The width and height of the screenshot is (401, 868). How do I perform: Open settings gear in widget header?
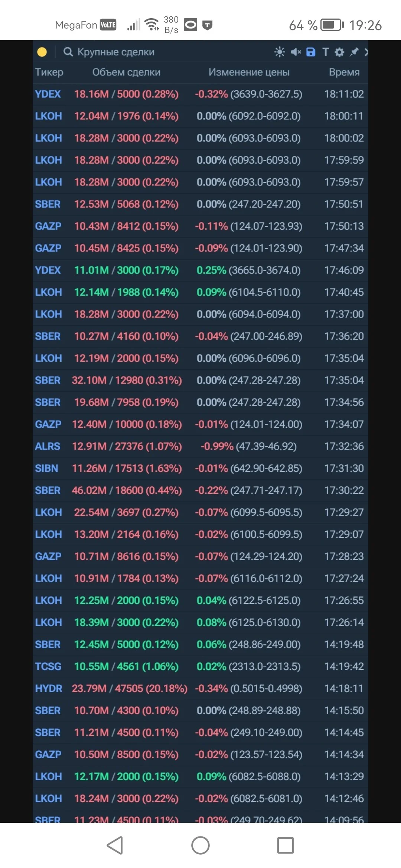[x=339, y=52]
